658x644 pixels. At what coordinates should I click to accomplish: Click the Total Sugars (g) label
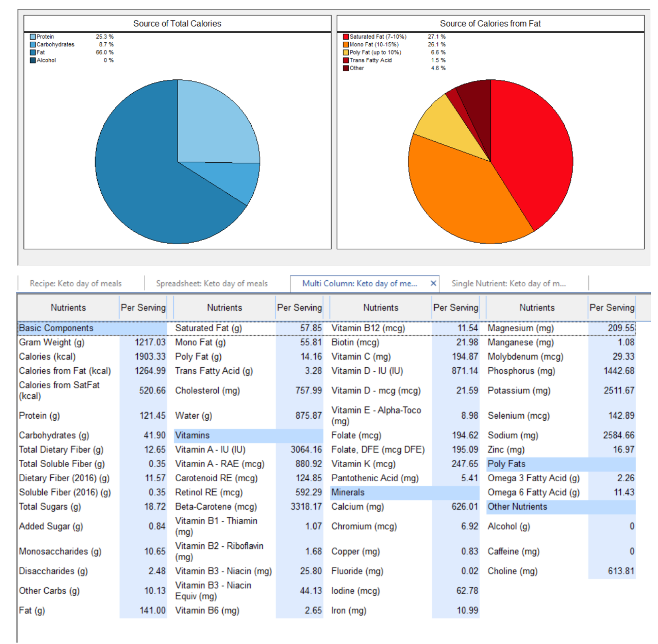(50, 507)
